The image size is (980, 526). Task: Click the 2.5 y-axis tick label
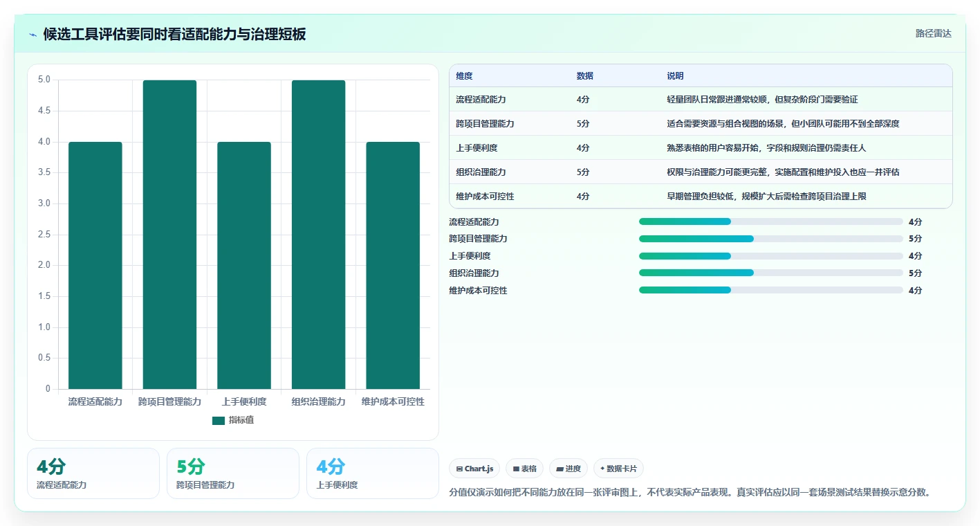pos(44,235)
